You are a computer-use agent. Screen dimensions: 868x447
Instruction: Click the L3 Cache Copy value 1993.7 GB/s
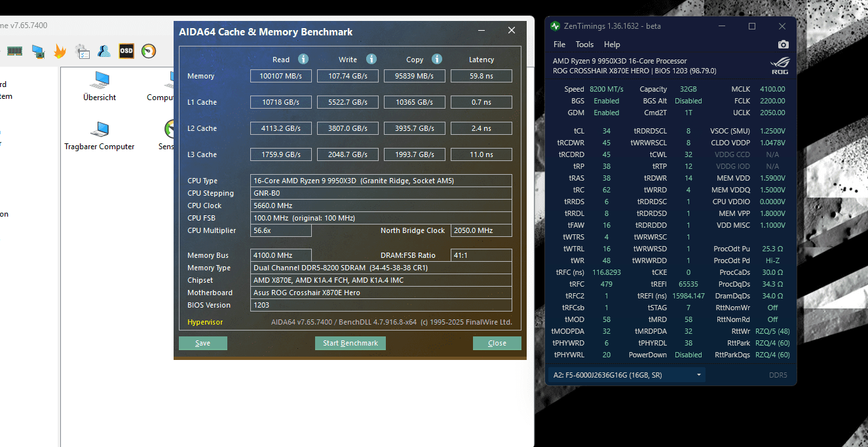click(415, 154)
